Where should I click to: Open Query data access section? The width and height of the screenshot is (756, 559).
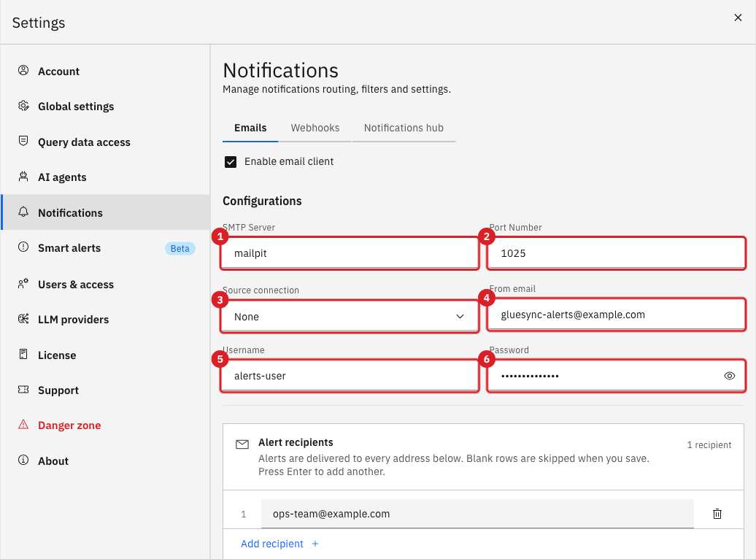pos(105,142)
